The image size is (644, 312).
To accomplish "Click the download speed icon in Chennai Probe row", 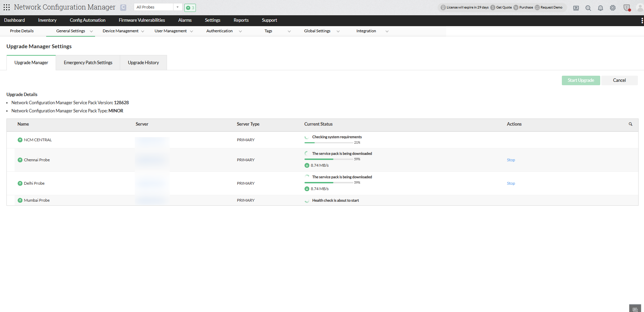I will [307, 165].
